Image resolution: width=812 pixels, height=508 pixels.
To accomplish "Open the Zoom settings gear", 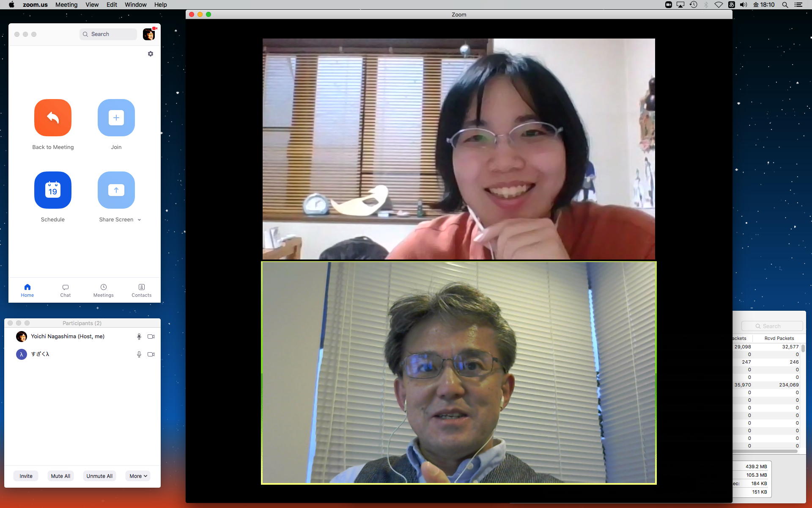I will click(151, 54).
